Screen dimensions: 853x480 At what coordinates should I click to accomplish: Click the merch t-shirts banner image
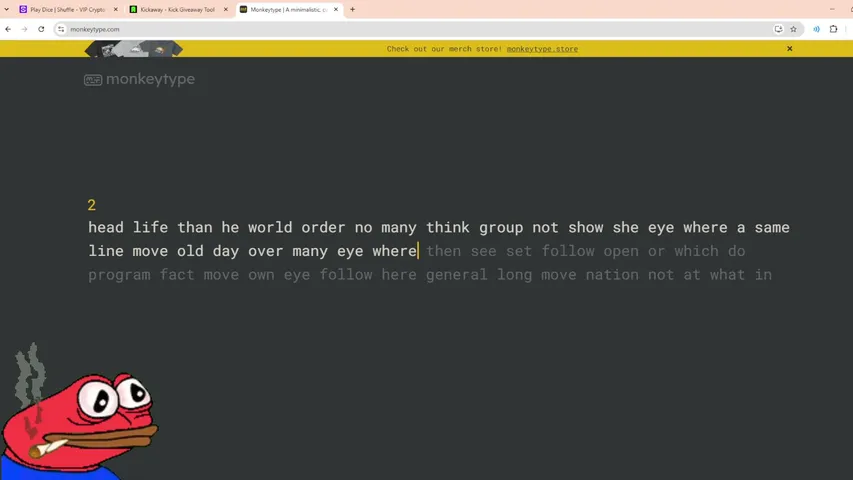(x=134, y=49)
